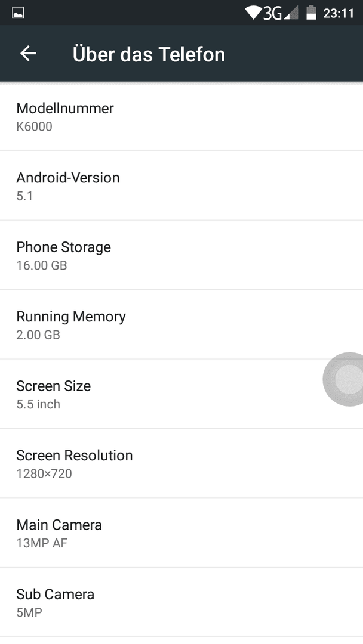Select the Android-Version 5.1 entry

pos(181,185)
